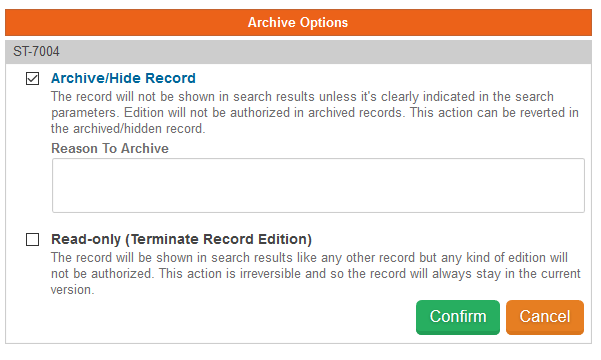
Task: Confirm the archive options
Action: [x=458, y=317]
